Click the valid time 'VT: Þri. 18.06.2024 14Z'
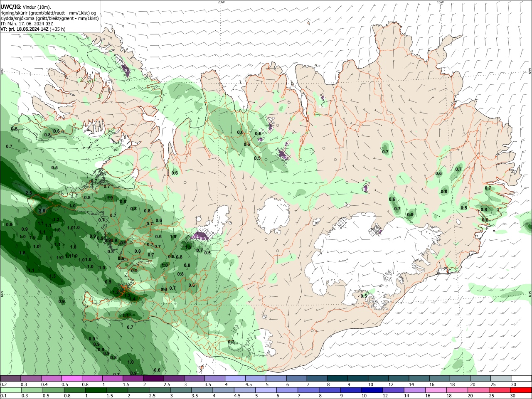The image size is (532, 399). pyautogui.click(x=25, y=29)
